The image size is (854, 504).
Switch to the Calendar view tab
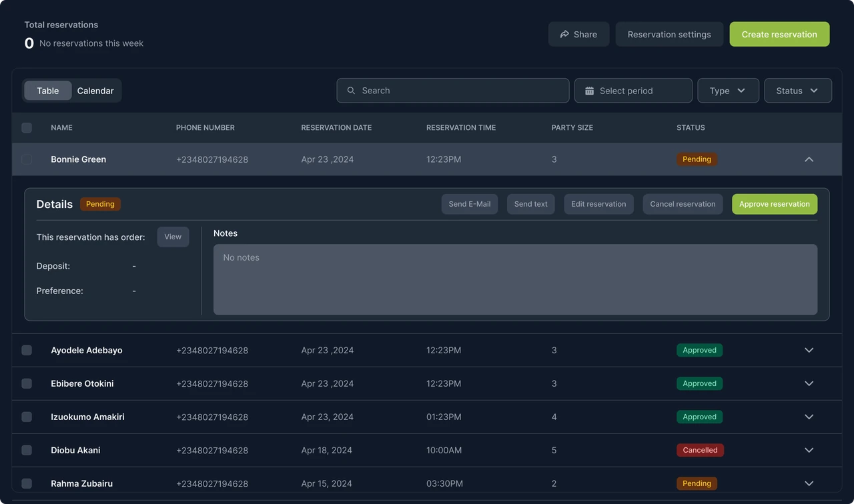point(95,91)
